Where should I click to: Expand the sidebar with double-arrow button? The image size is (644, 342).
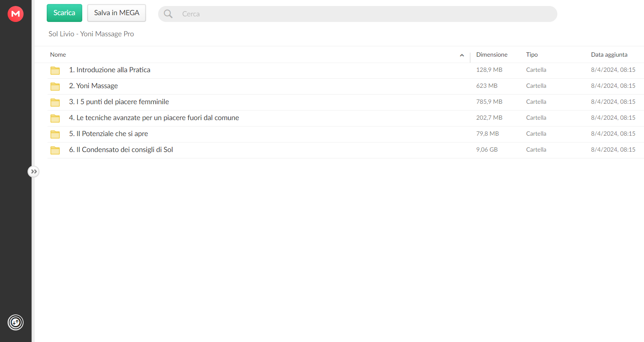tap(34, 172)
